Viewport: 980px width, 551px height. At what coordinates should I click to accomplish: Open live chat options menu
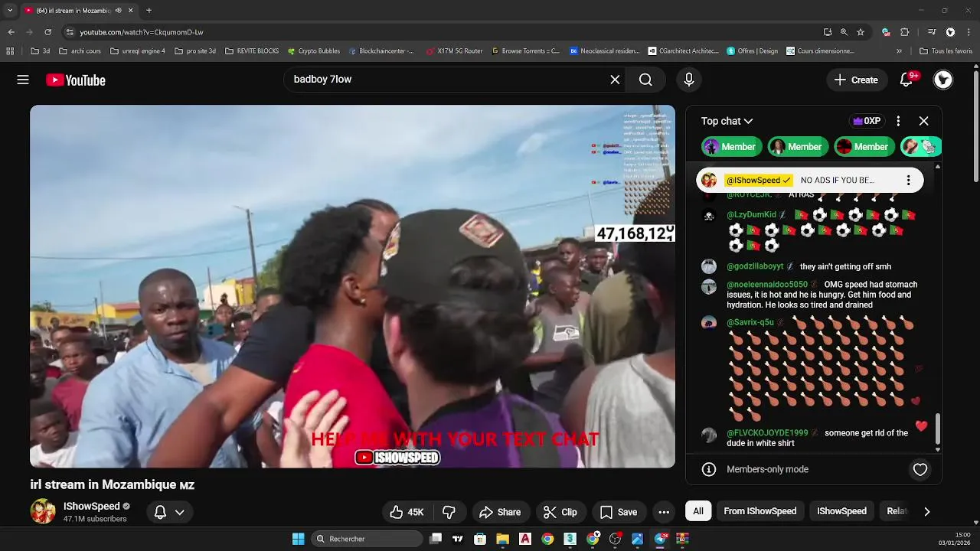point(898,121)
